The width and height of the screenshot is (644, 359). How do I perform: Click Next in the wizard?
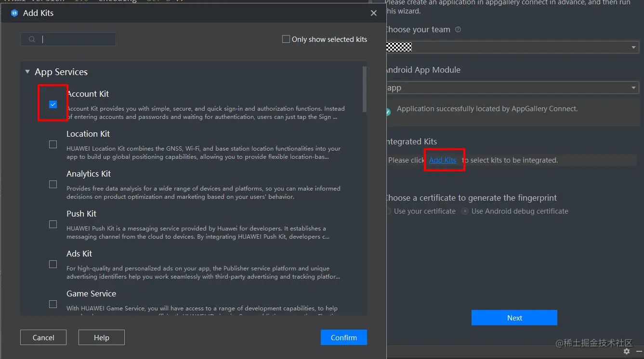click(514, 318)
